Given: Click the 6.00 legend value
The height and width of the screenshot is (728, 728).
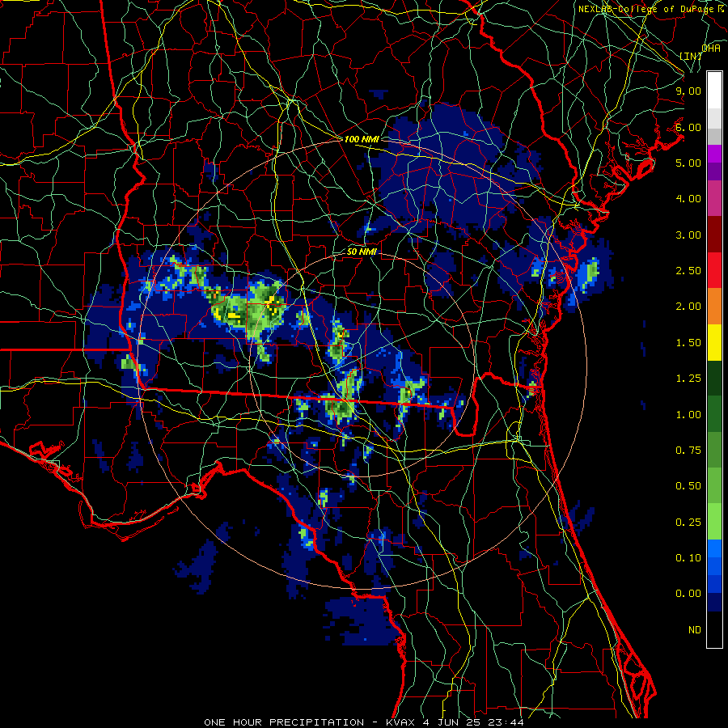Looking at the screenshot, I should point(688,127).
